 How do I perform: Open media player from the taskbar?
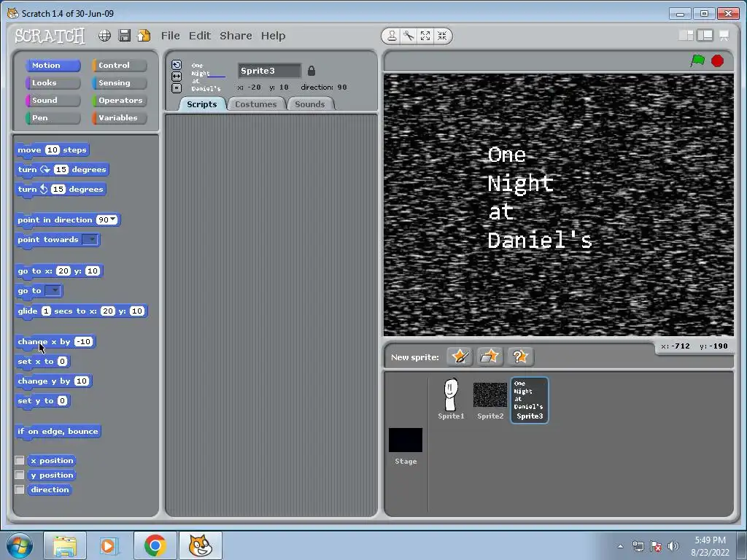coord(109,546)
